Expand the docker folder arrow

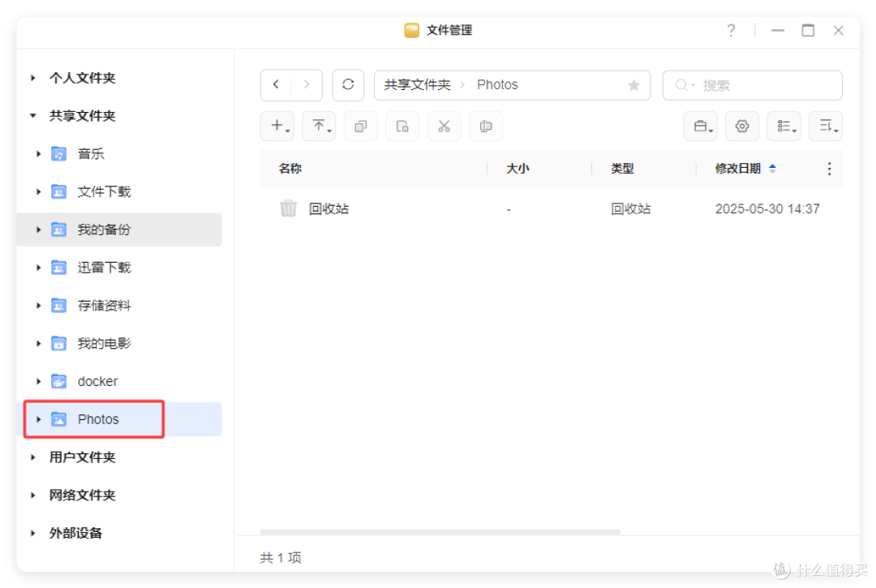[38, 382]
